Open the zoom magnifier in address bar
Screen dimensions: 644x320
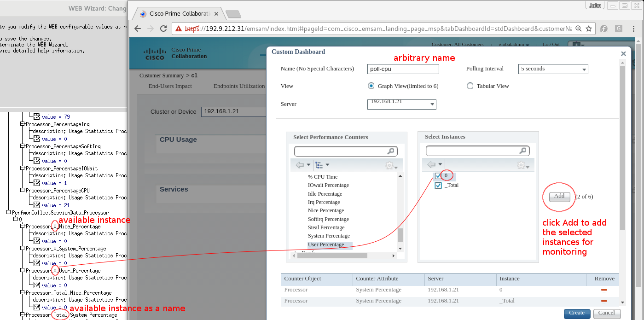pos(579,29)
